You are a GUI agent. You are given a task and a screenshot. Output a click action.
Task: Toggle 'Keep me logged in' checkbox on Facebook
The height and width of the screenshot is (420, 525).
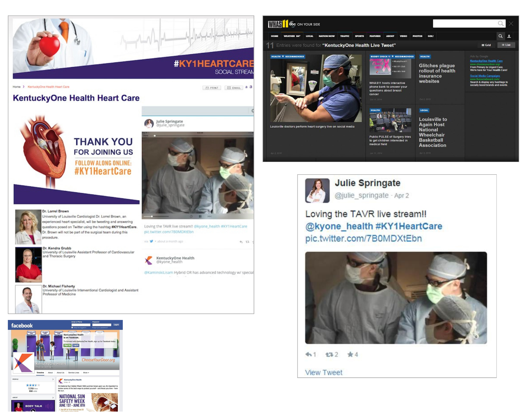point(72,328)
